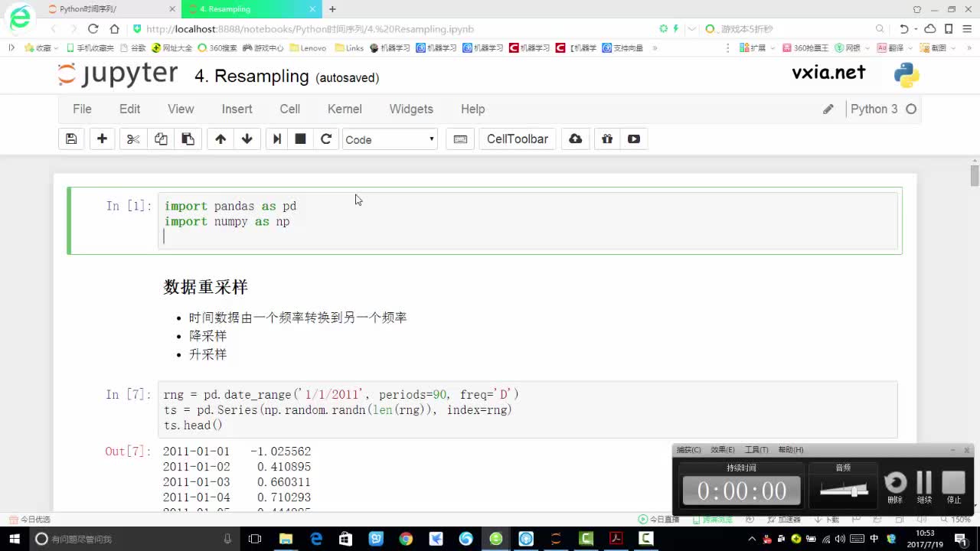This screenshot has height=551, width=980.
Task: Open 帮助(H) menu in recorder window
Action: coord(791,450)
